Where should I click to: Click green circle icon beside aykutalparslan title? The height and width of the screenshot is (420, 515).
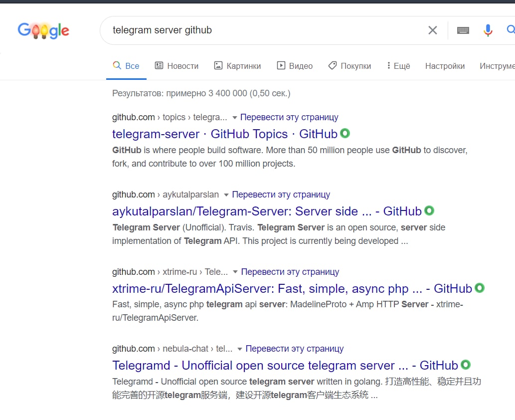click(429, 210)
